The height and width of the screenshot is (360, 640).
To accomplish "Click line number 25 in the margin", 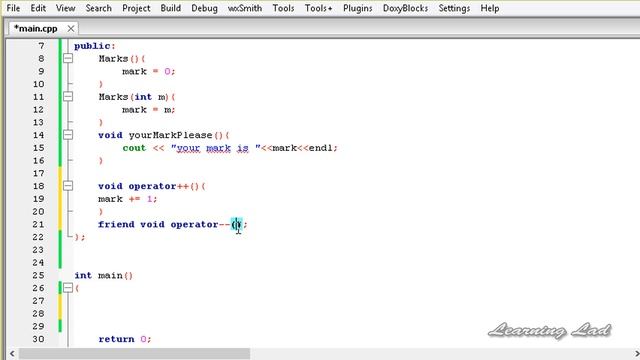I will 38,275.
